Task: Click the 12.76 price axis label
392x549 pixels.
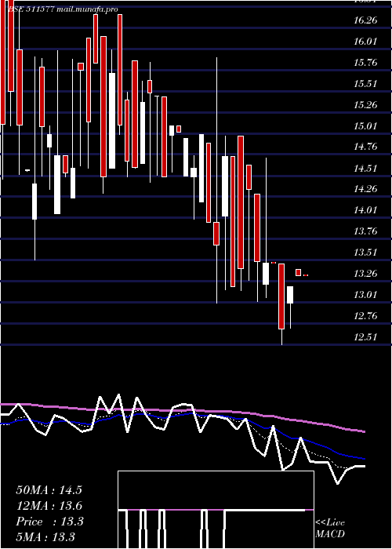Action: (x=365, y=316)
